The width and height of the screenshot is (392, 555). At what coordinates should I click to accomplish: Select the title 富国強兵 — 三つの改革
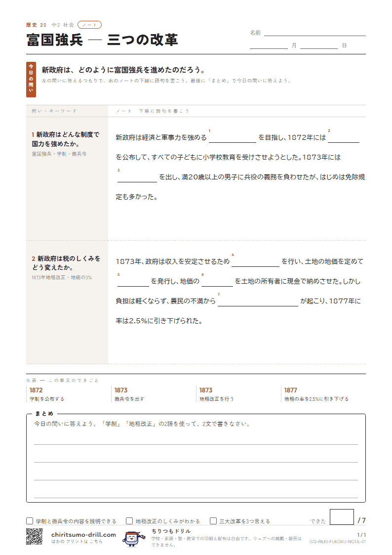click(x=102, y=40)
